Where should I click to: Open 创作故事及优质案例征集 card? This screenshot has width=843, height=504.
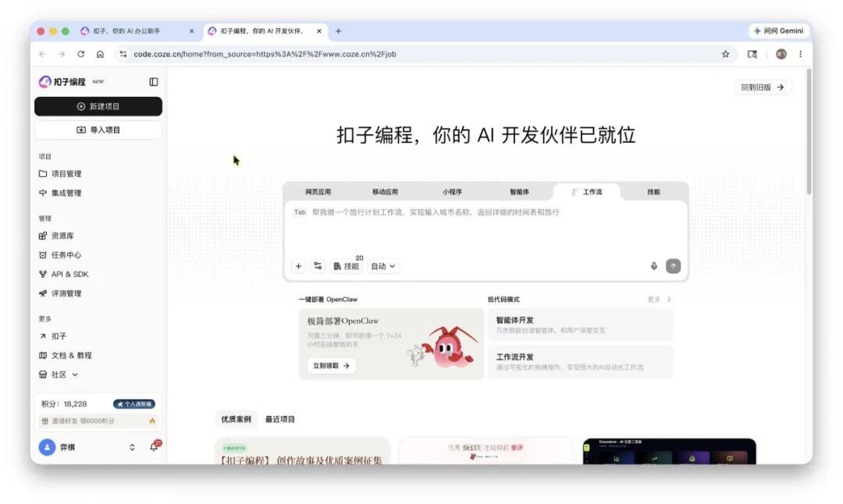[x=302, y=452]
